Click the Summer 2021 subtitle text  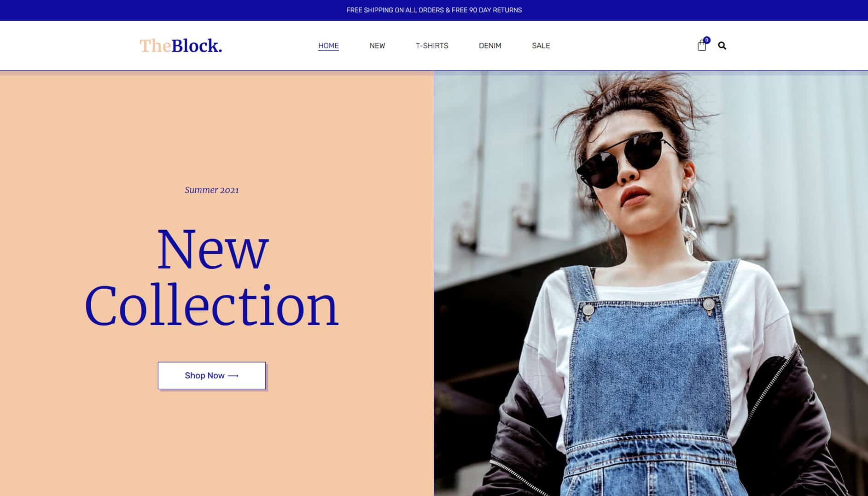[x=212, y=190]
